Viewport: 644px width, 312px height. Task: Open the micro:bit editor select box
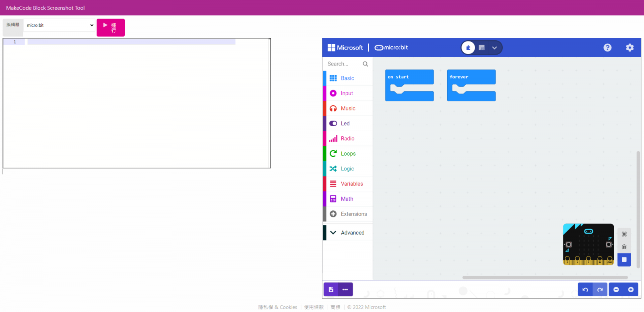59,25
